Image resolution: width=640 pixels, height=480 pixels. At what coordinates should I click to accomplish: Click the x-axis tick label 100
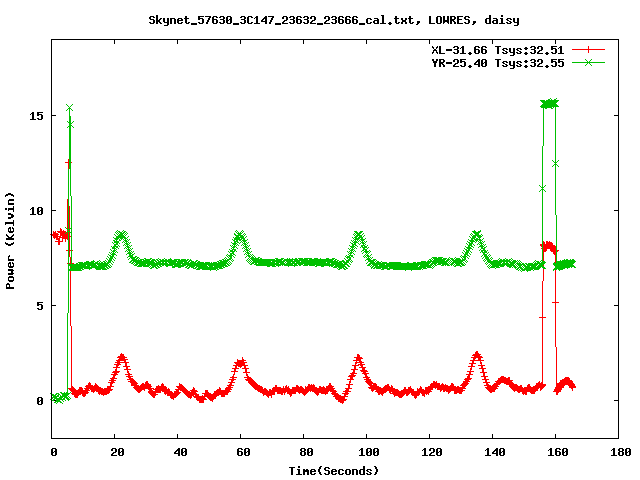[369, 452]
